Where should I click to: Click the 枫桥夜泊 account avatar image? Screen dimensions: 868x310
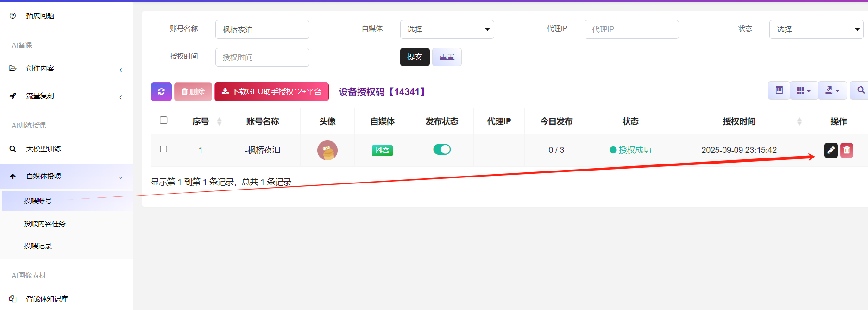coord(327,150)
